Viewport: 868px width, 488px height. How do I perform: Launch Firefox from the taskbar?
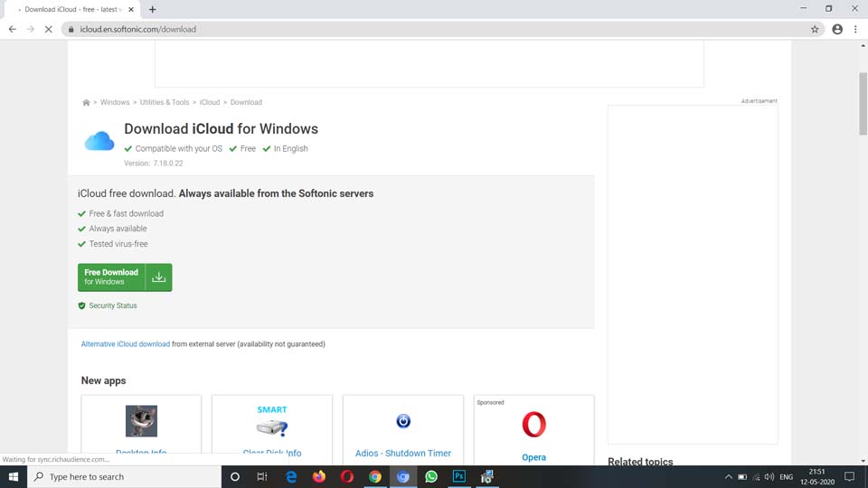pos(319,476)
